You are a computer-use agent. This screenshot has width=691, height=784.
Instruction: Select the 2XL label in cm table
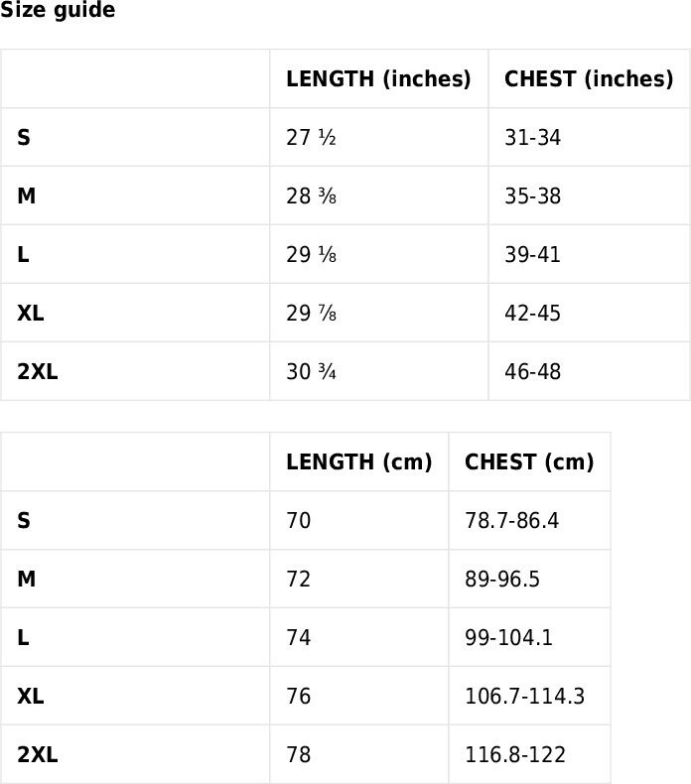(x=38, y=754)
